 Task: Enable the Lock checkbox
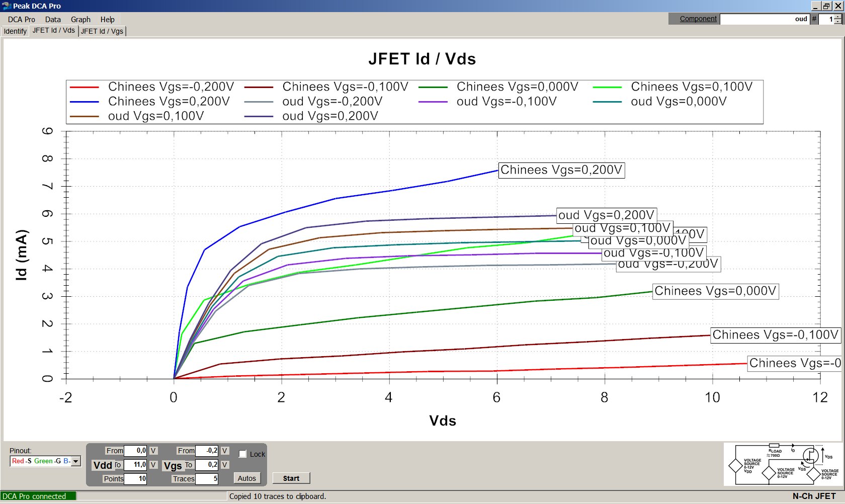(242, 454)
